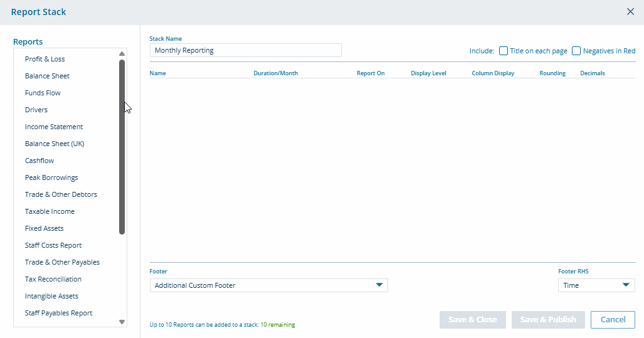The width and height of the screenshot is (644, 338).
Task: Select the Drivers report
Action: pyautogui.click(x=36, y=110)
